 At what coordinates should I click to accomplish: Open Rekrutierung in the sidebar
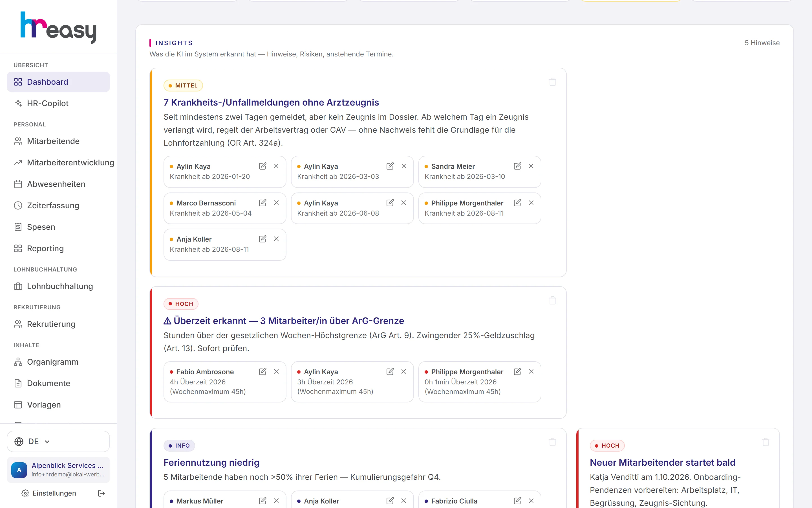click(58, 324)
